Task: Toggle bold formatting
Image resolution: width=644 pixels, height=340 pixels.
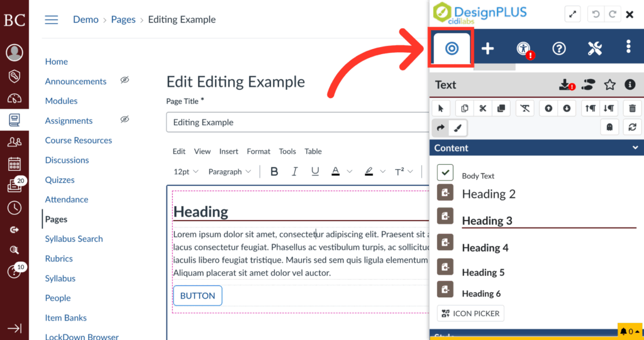Action: point(274,172)
